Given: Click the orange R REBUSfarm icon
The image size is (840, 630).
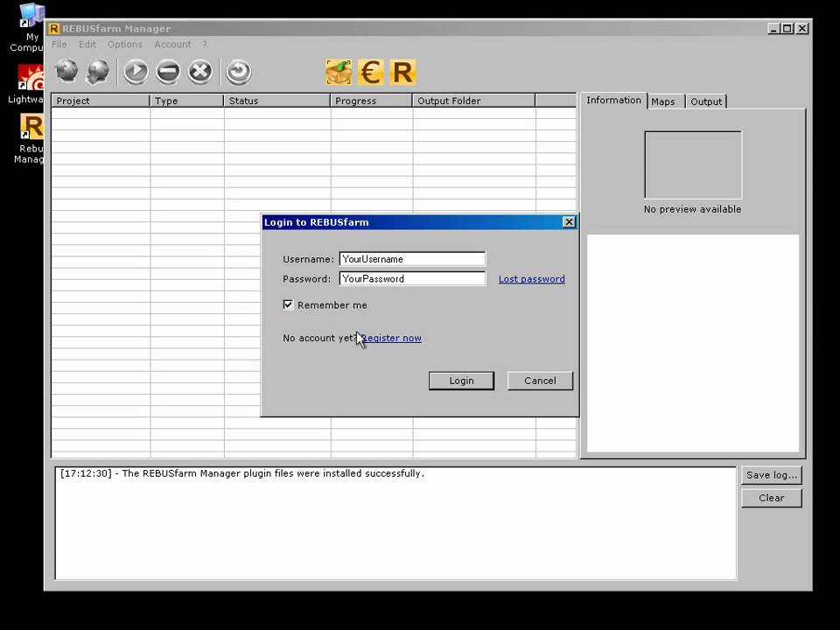Looking at the screenshot, I should [402, 72].
